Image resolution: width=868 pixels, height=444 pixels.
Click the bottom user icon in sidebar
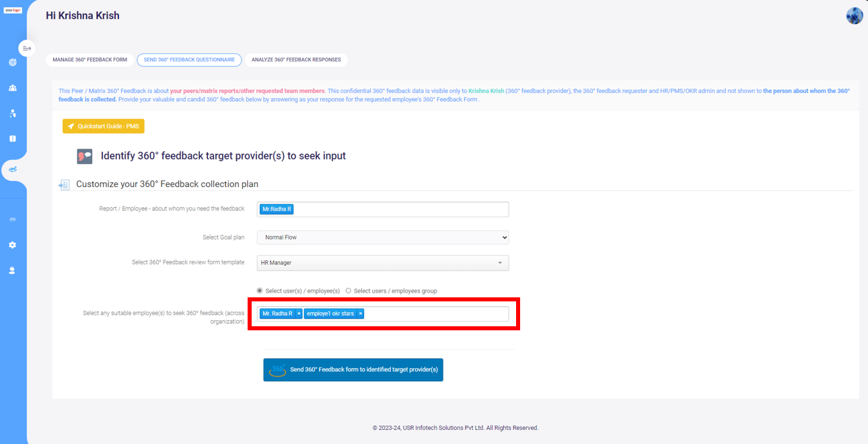point(13,270)
